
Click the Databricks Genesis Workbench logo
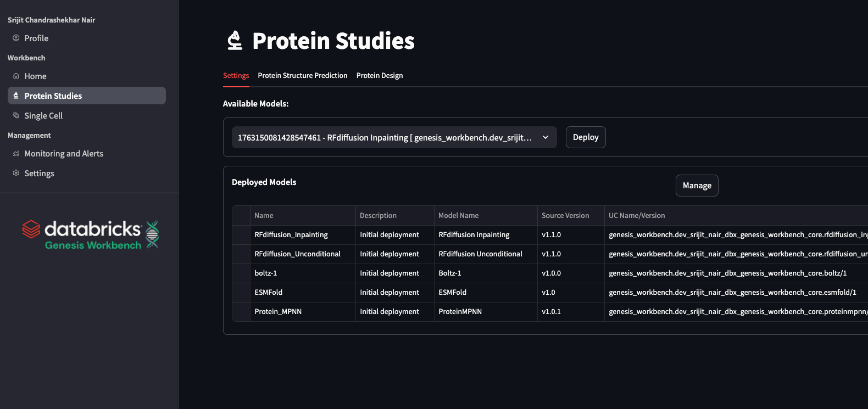pyautogui.click(x=90, y=235)
